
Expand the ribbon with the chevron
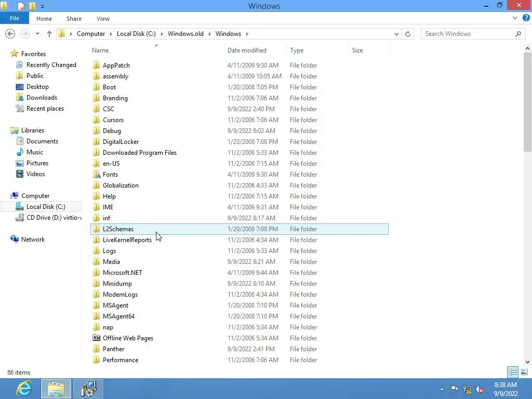(x=515, y=18)
